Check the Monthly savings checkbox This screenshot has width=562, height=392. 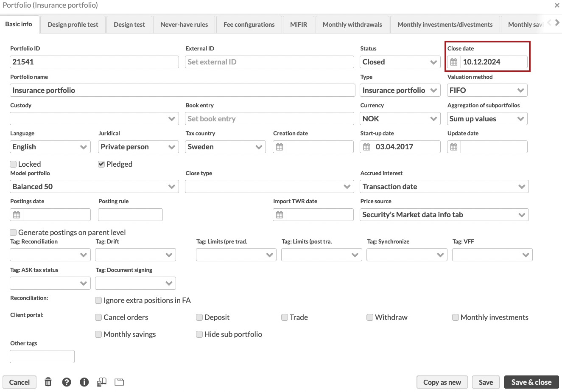[x=98, y=334]
